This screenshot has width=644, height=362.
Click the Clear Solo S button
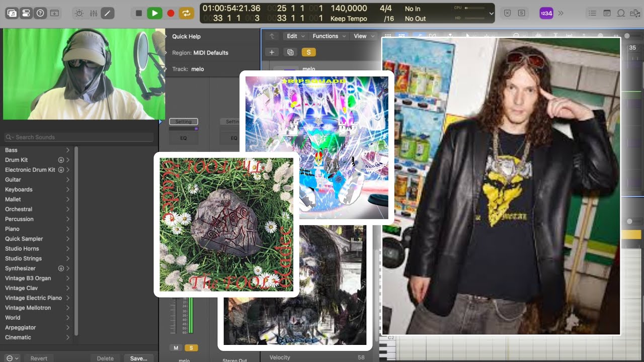coord(522,13)
